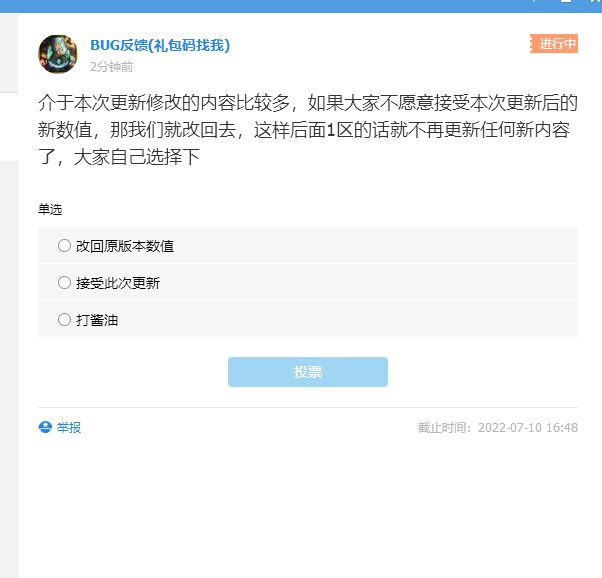Select the 改回原版本数值 radio button
602x578 pixels.
coord(64,245)
